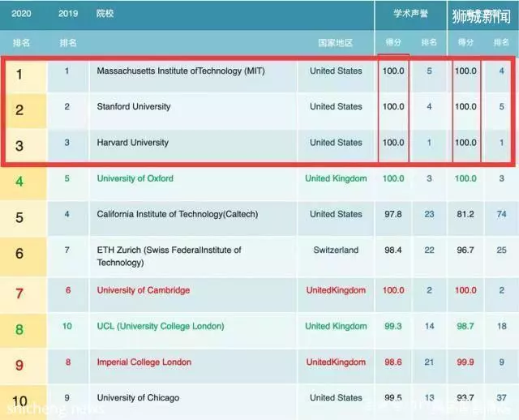Click the Massachusetts Institute of Technology (MIT) name
Viewport: 519px width, 420px height.
pos(181,71)
